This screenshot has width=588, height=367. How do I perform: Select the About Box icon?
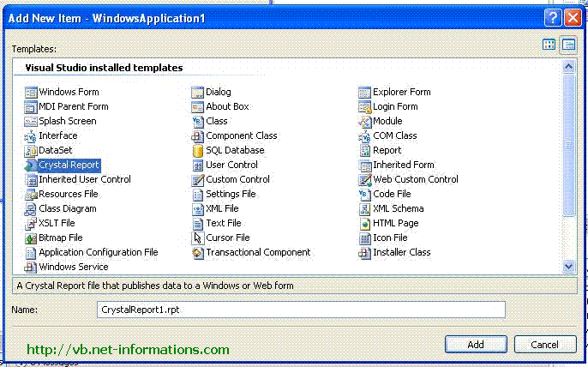(198, 107)
